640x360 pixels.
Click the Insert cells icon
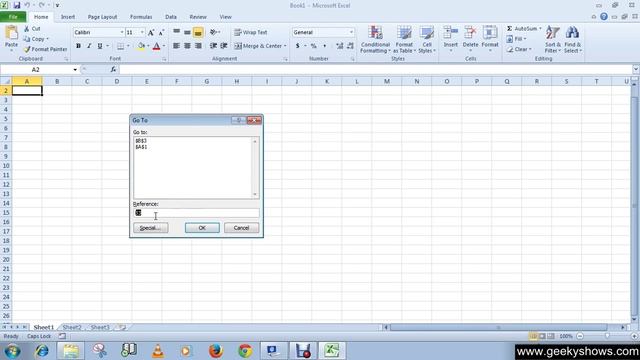[451, 33]
